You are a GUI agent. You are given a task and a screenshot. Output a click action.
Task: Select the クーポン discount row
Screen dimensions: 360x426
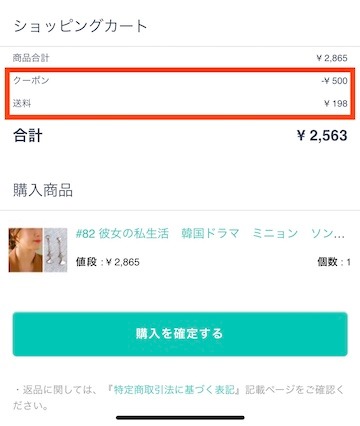coord(180,81)
